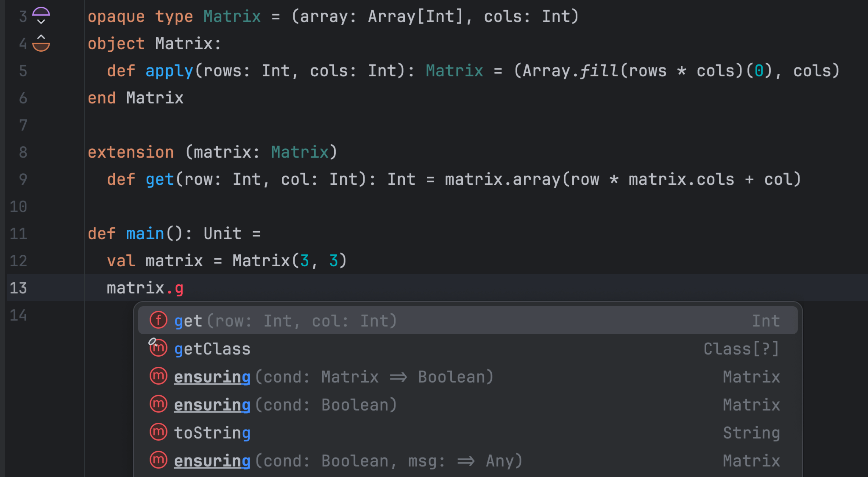The image size is (868, 477).
Task: Click the main function name on line 11
Action: click(x=145, y=234)
